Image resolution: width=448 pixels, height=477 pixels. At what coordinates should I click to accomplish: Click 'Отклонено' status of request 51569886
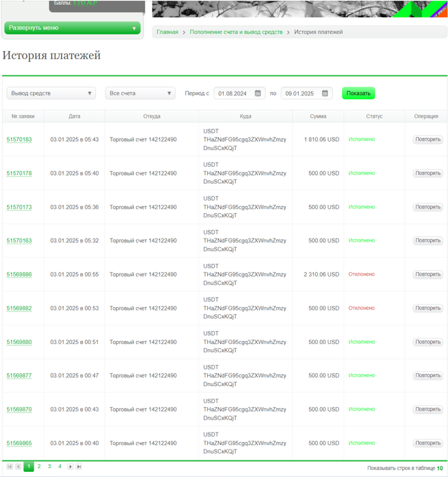[362, 274]
